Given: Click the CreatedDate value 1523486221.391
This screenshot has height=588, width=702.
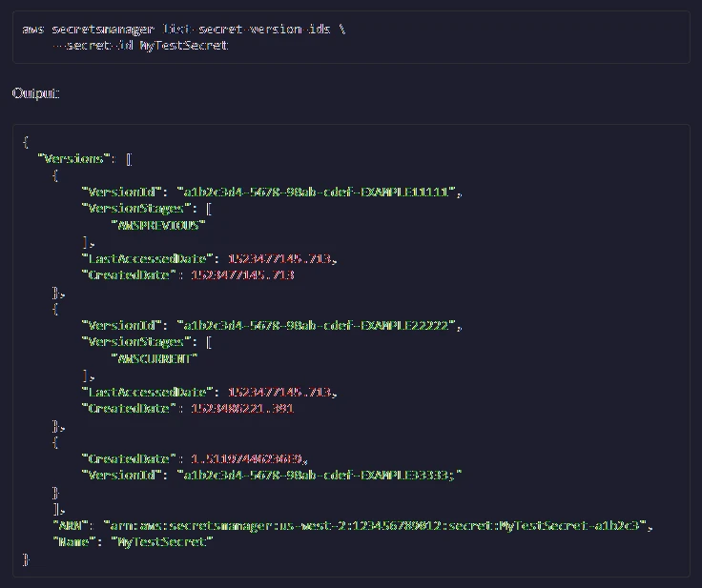Looking at the screenshot, I should (242, 409).
